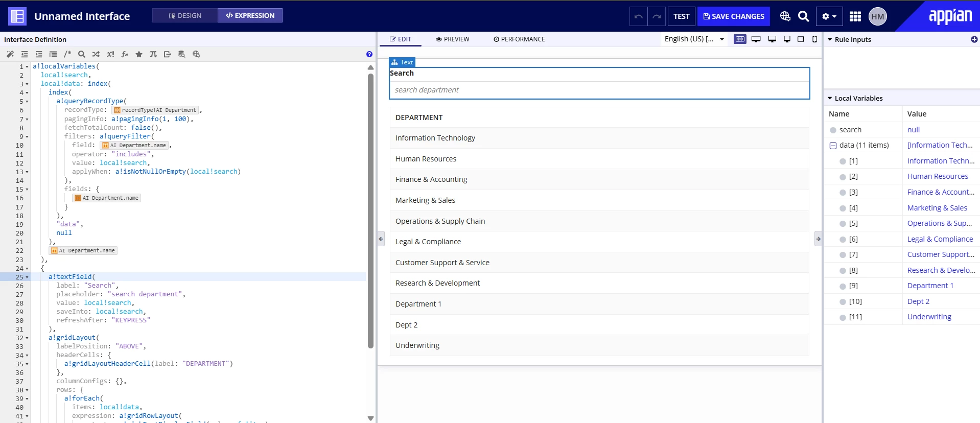
Task: Click SAVE CHANGES button
Action: (x=734, y=16)
